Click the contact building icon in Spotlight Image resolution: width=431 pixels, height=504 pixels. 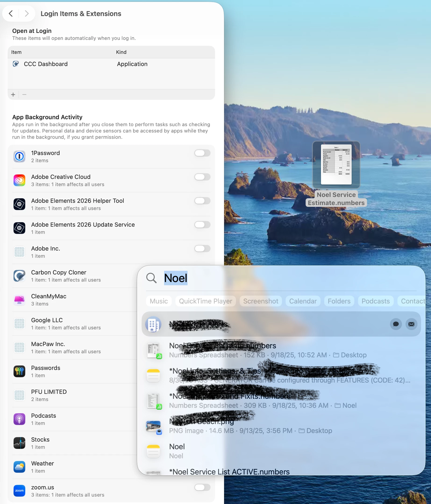pyautogui.click(x=153, y=324)
